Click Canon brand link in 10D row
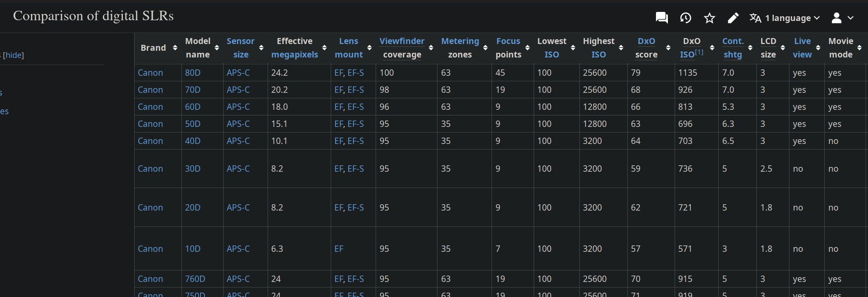This screenshot has height=297, width=868. click(x=150, y=249)
